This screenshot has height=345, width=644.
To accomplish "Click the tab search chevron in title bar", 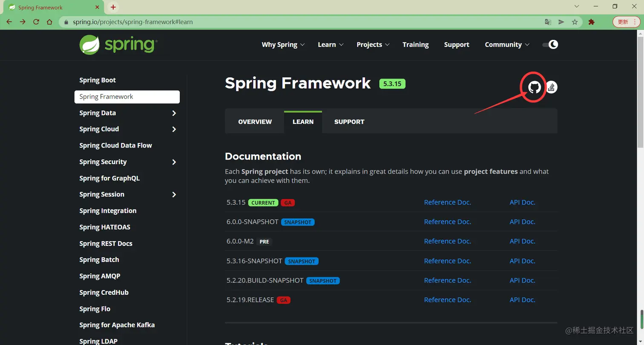I will [x=577, y=6].
